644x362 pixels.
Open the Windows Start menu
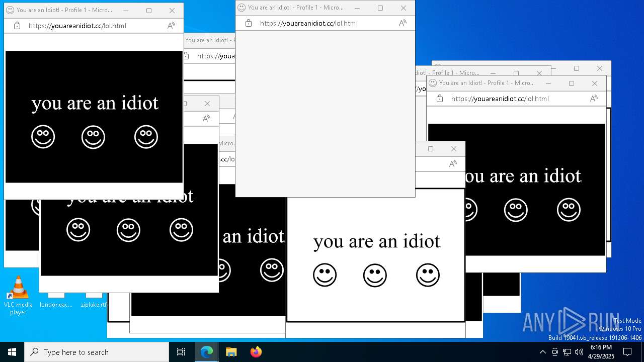point(12,352)
